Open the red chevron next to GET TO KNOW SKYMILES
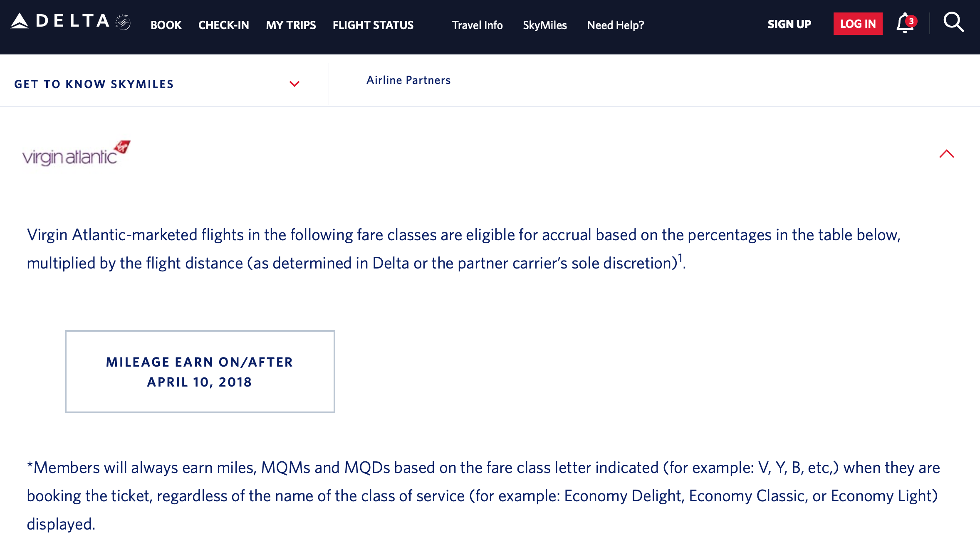 pos(295,84)
